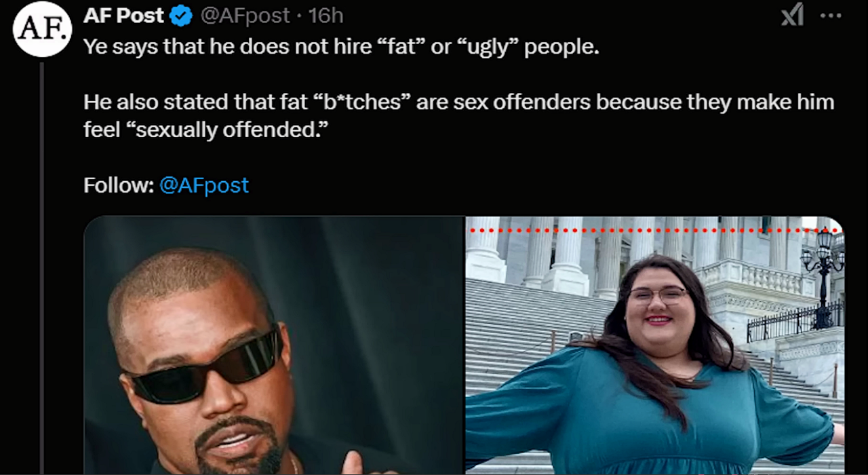This screenshot has height=475, width=868.
Task: Click the black sunglasses in left photo
Action: tap(202, 365)
